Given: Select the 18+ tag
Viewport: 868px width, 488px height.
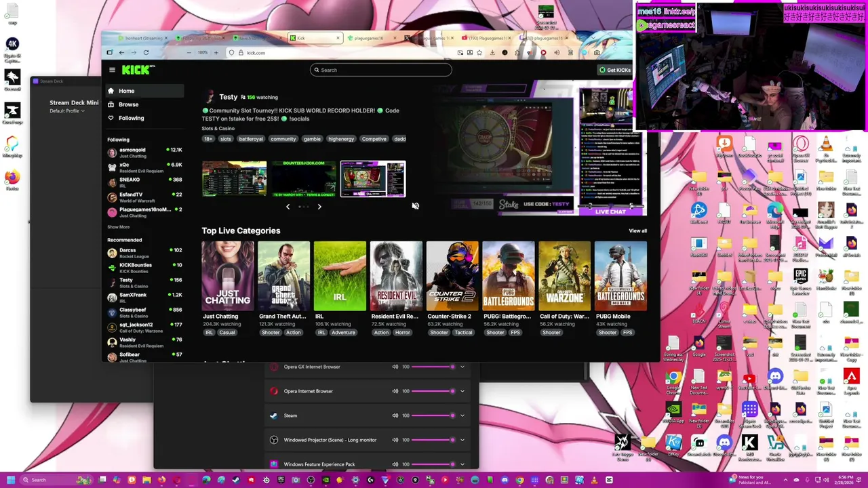Looking at the screenshot, I should [208, 139].
